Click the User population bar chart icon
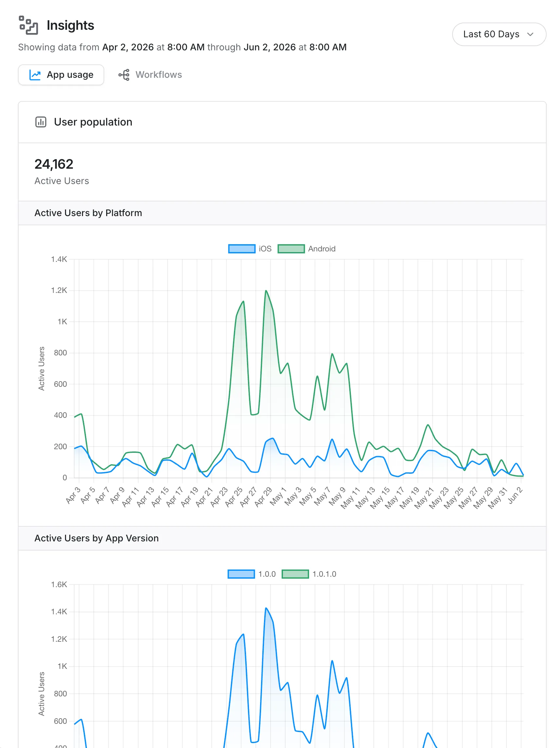This screenshot has width=560, height=748. click(x=41, y=122)
